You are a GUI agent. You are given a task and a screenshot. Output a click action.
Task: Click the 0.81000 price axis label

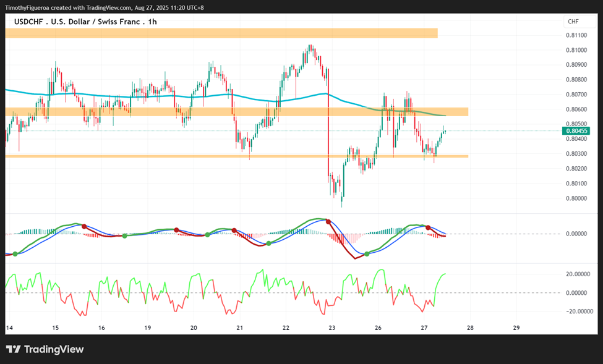[x=576, y=50]
